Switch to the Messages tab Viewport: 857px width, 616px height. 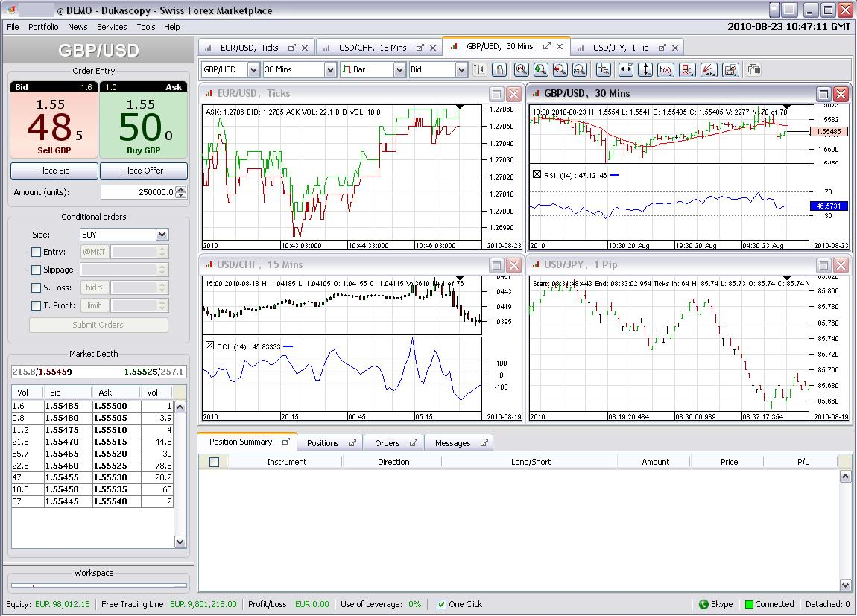point(452,443)
